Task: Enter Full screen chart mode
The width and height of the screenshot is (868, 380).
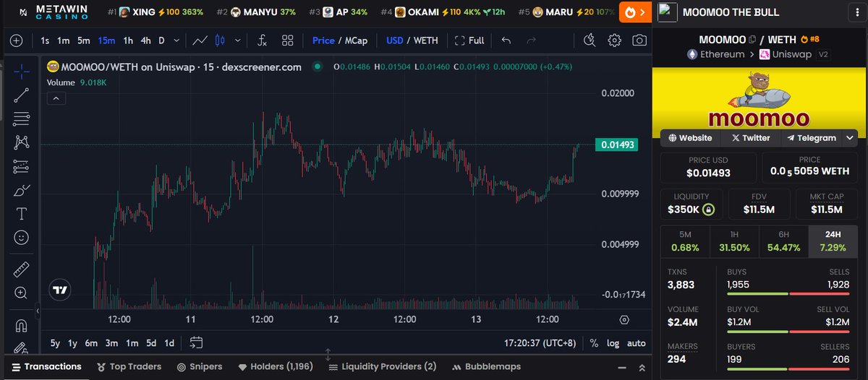Action: [469, 40]
